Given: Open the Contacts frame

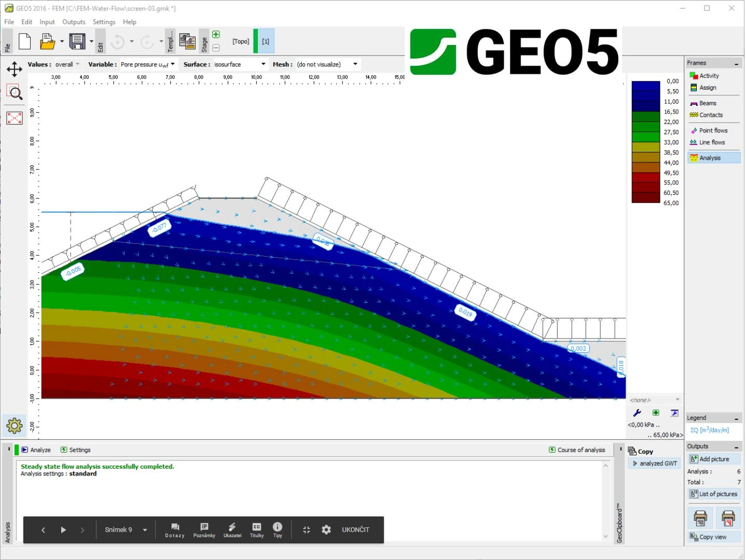Looking at the screenshot, I should [714, 115].
